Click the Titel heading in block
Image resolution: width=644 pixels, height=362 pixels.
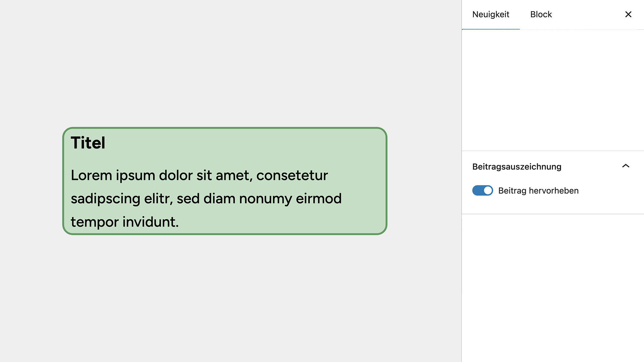pos(88,143)
